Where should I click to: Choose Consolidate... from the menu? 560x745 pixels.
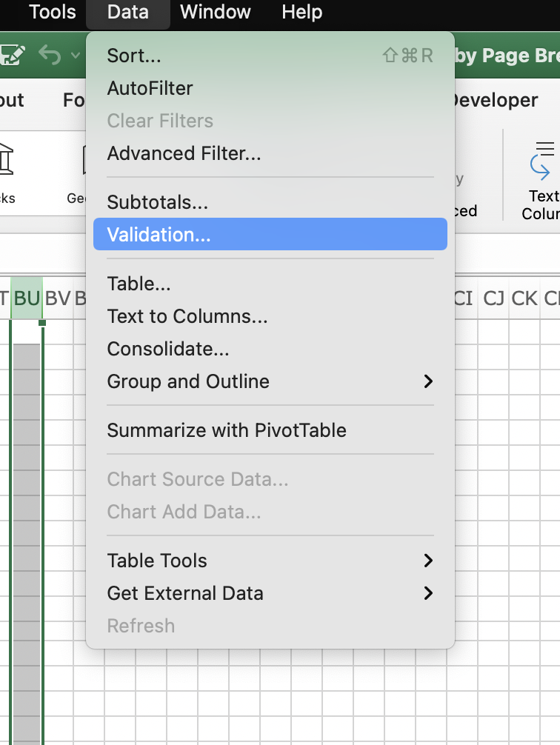point(168,349)
